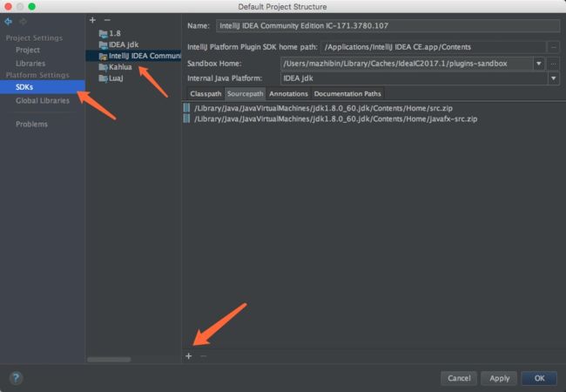The height and width of the screenshot is (392, 566).
Task: Click the Kahlua SDK folder icon
Action: (x=104, y=67)
